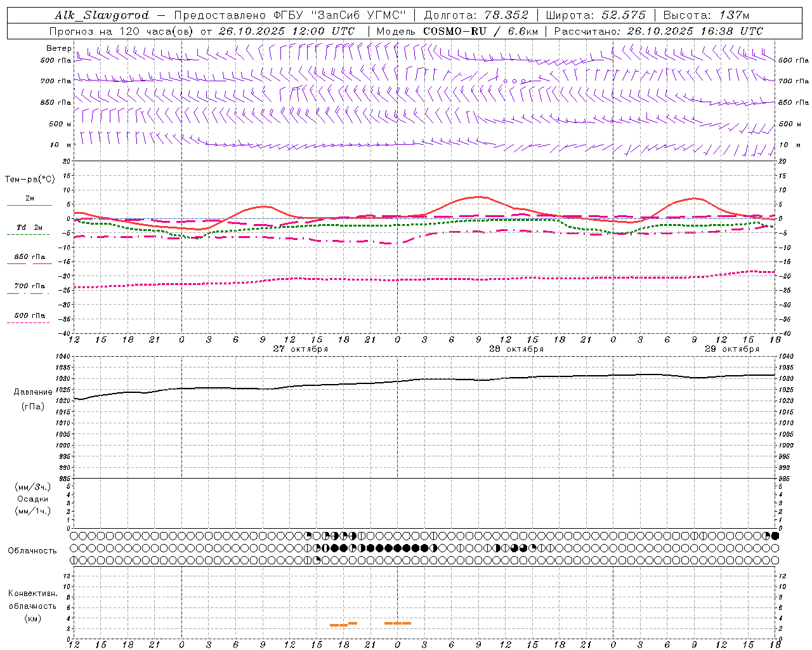Click the (мм/3ч.) precipitation unit label

coord(33,487)
